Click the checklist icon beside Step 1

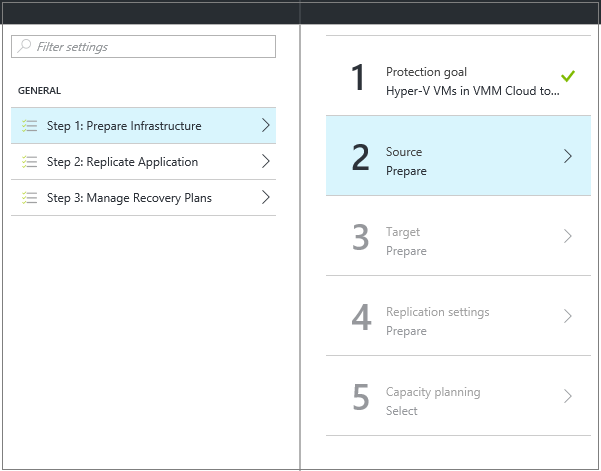29,126
